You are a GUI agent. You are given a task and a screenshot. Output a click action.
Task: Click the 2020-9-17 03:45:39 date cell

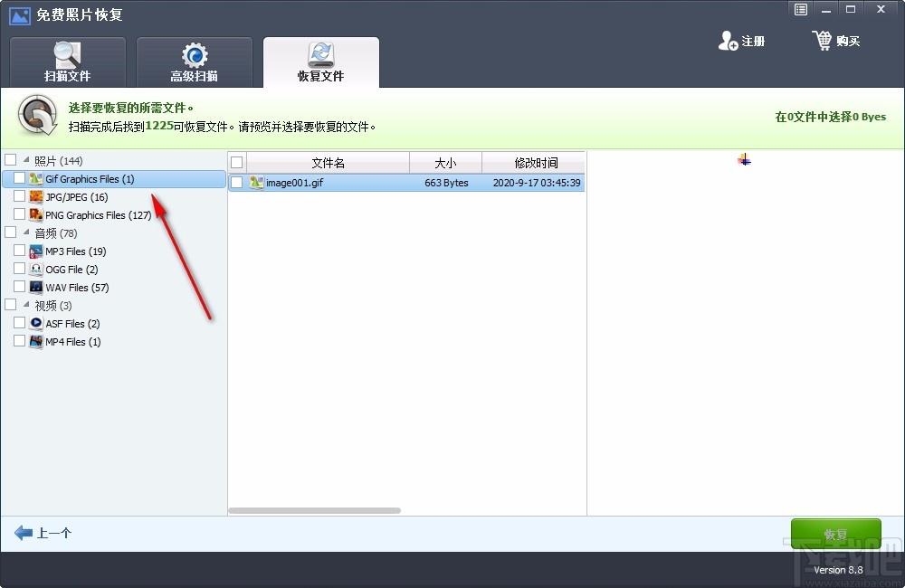pyautogui.click(x=536, y=183)
